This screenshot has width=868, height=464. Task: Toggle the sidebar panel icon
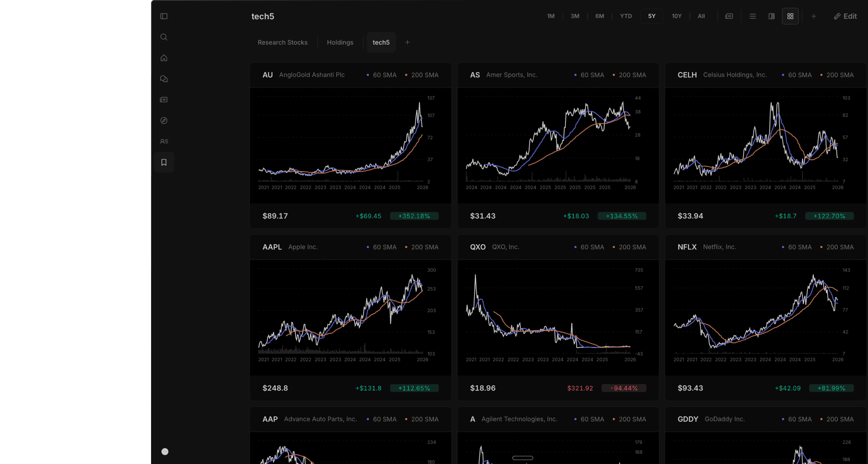click(x=164, y=16)
